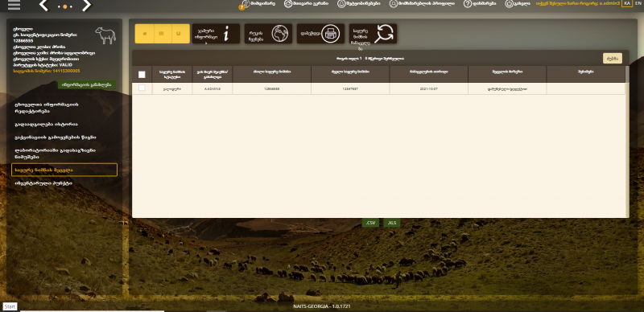644x312 pixels.
Task: Click column header above 12347837
Action: pyautogui.click(x=350, y=74)
